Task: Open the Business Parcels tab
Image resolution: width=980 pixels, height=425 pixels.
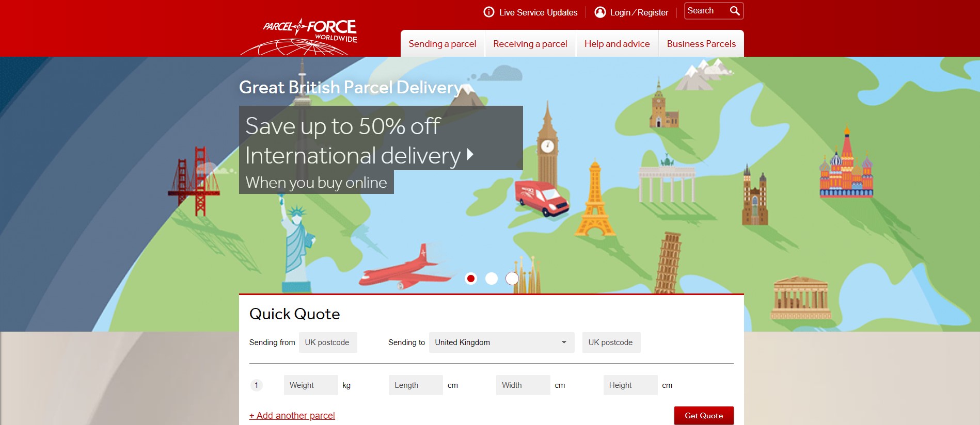Action: [701, 44]
